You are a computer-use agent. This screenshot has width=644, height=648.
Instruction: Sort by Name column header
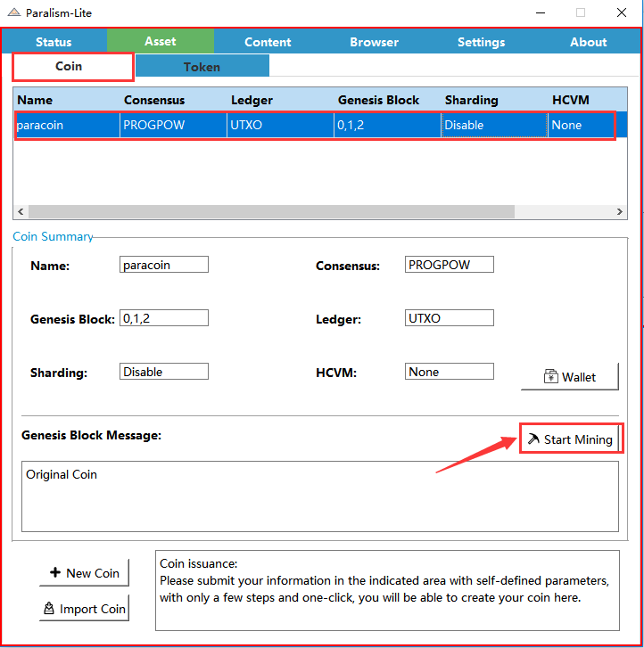tap(67, 100)
